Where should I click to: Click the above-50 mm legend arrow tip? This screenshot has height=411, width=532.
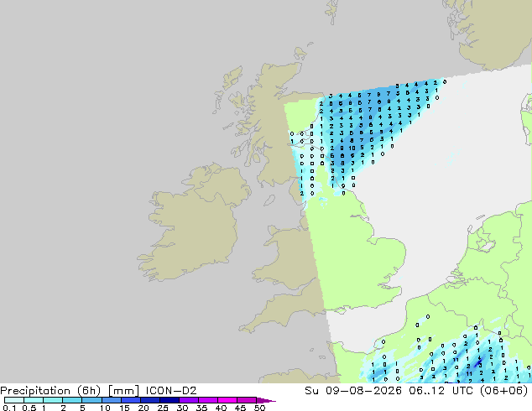coord(266,400)
